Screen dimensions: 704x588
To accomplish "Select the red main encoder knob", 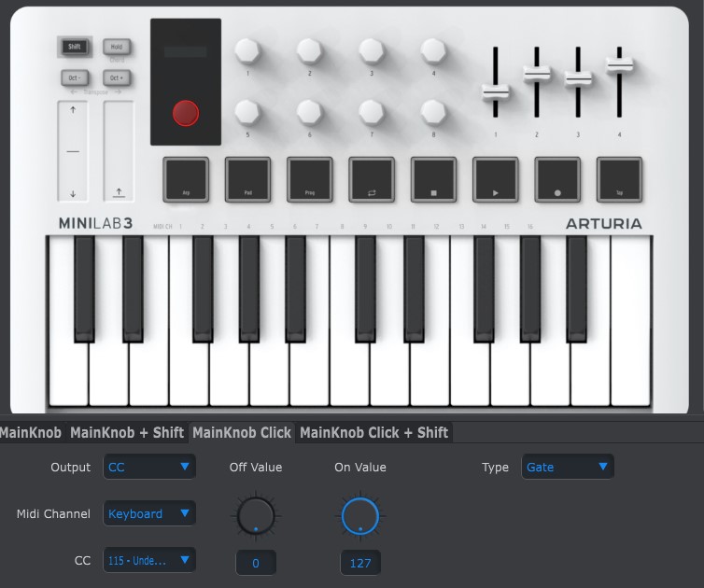I will (186, 113).
